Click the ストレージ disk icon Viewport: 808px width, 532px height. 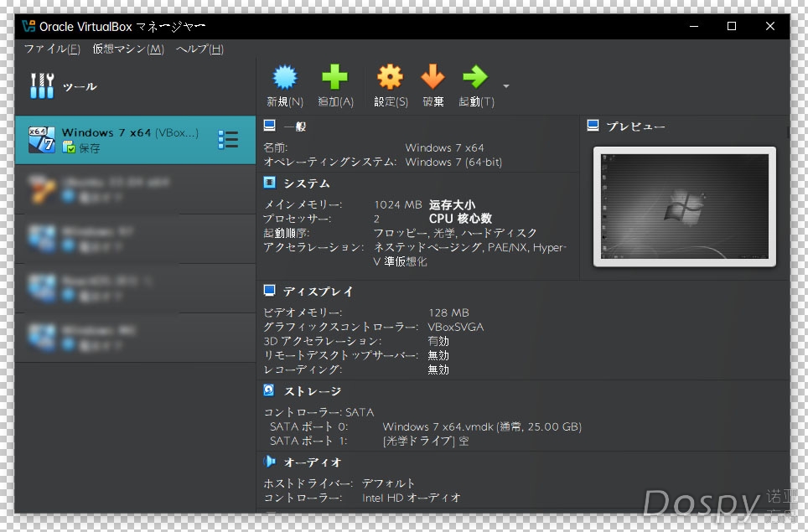(269, 390)
